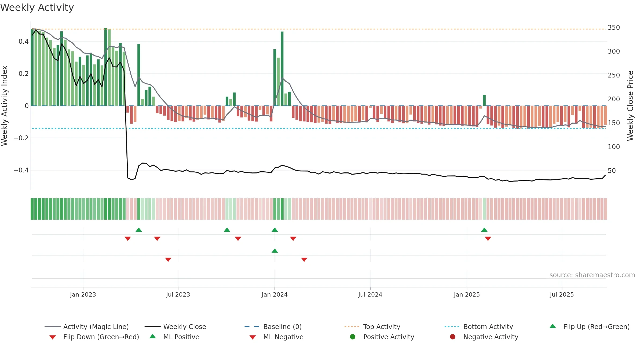Viewport: 644px width, 362px height.
Task: Click flip-down marker after Jan 2024
Action: pos(293,239)
